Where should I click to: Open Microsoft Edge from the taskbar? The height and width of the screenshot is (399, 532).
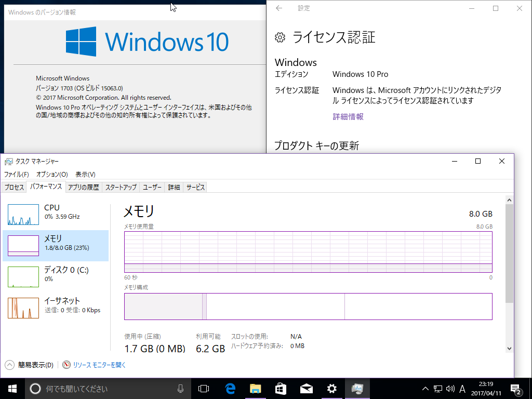[x=229, y=388]
